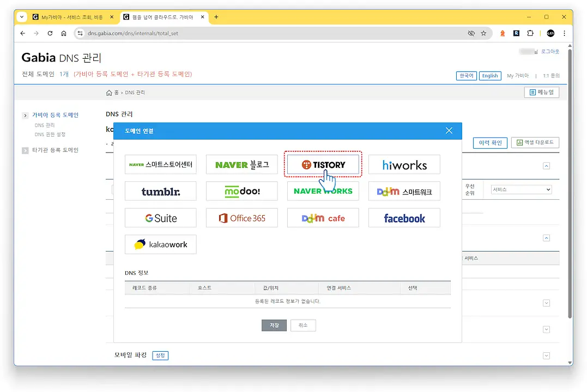Open a new browser tab
This screenshot has height=392, width=587.
[x=216, y=17]
